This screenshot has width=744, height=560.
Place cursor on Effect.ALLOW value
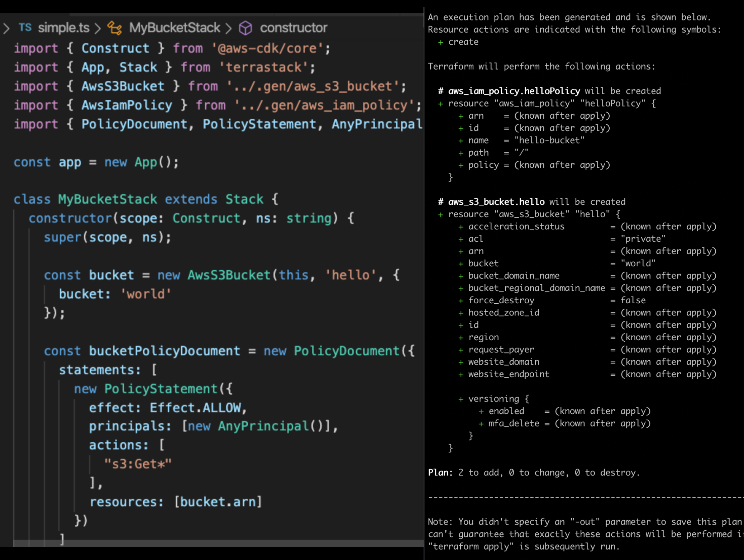[195, 408]
